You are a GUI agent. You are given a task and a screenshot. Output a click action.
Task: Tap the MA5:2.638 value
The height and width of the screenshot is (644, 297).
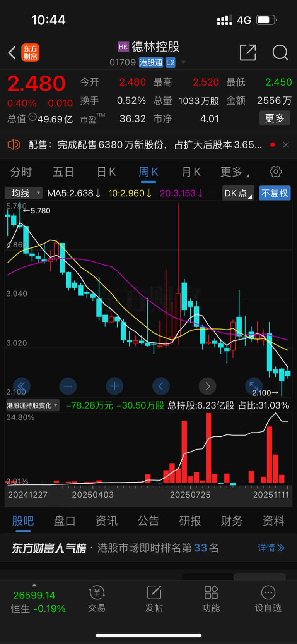click(74, 193)
